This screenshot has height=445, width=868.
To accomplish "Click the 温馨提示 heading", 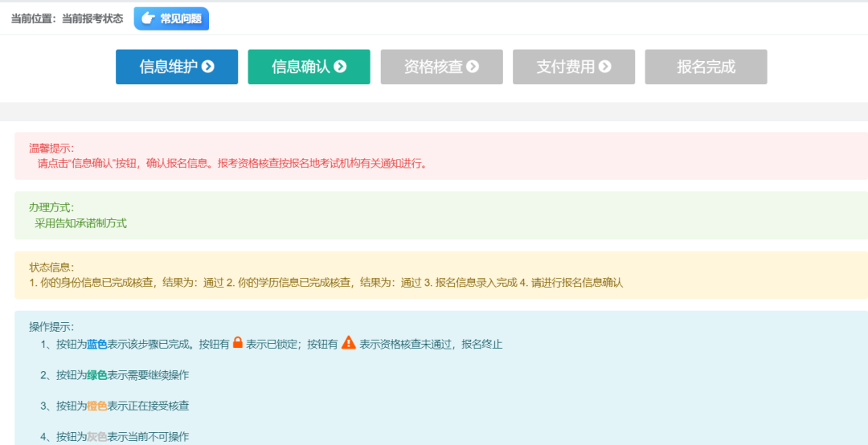I will click(x=51, y=149).
